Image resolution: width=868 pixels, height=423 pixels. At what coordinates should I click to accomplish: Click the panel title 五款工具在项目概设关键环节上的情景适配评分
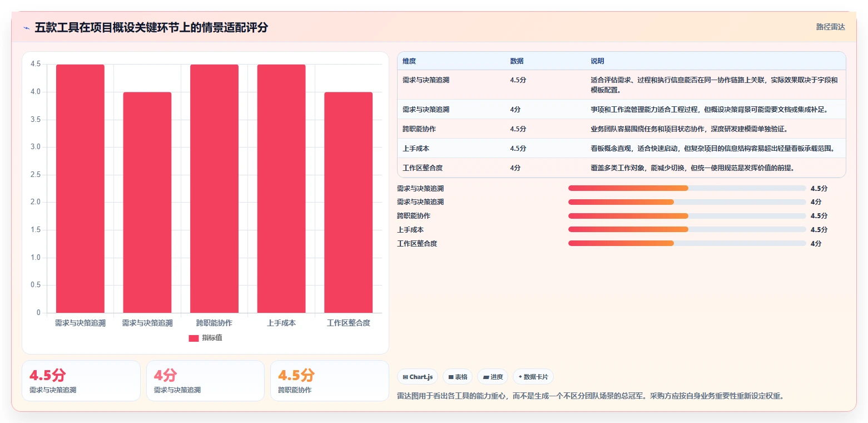[151, 27]
